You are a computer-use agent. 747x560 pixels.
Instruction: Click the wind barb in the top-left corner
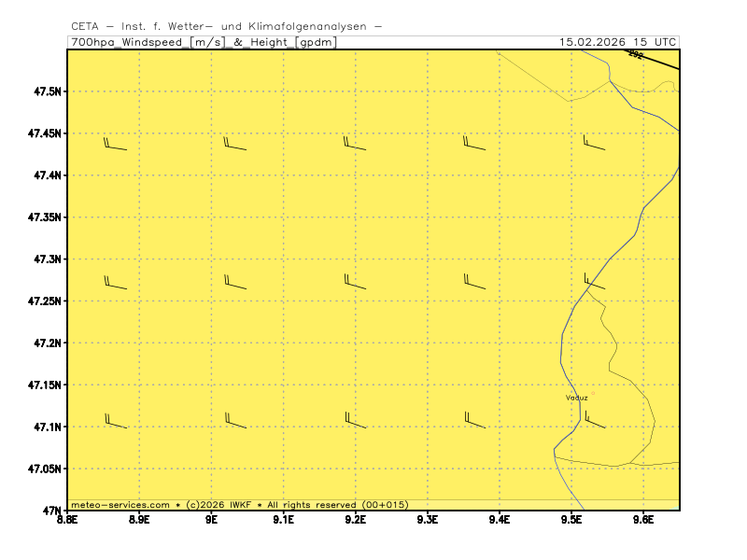point(115,145)
